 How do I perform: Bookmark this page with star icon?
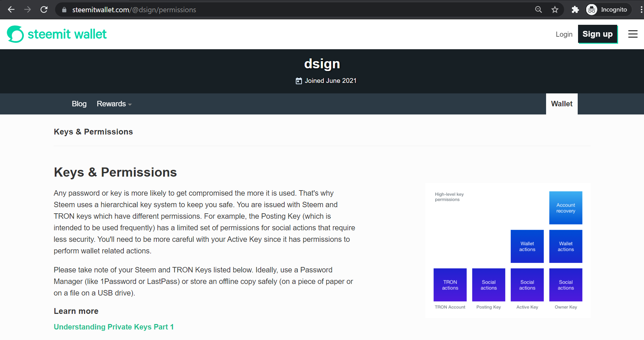555,10
